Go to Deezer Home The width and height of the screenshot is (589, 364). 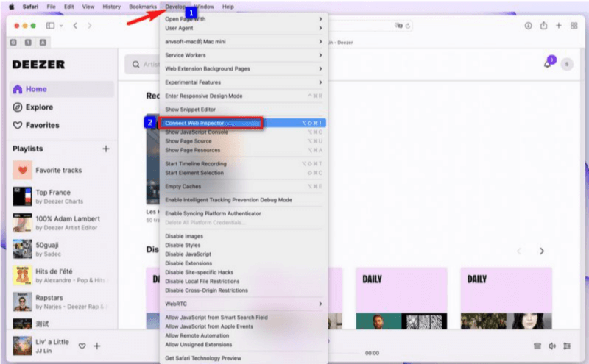[62, 89]
